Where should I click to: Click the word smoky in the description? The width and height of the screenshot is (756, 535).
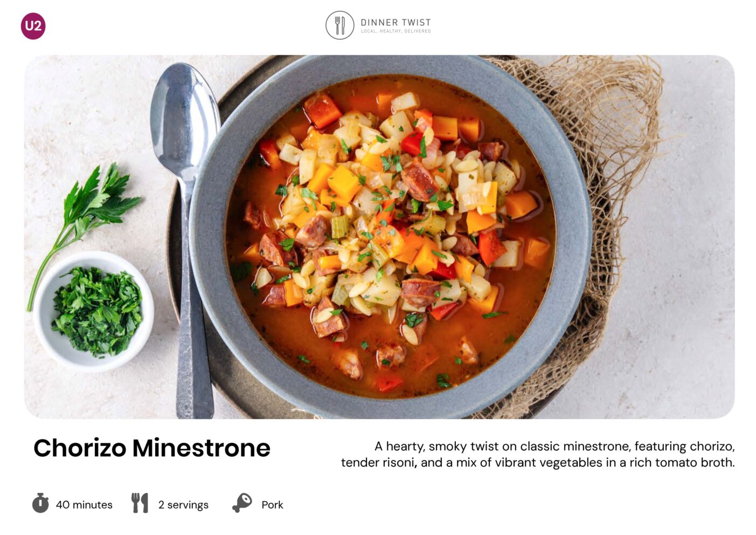point(448,447)
